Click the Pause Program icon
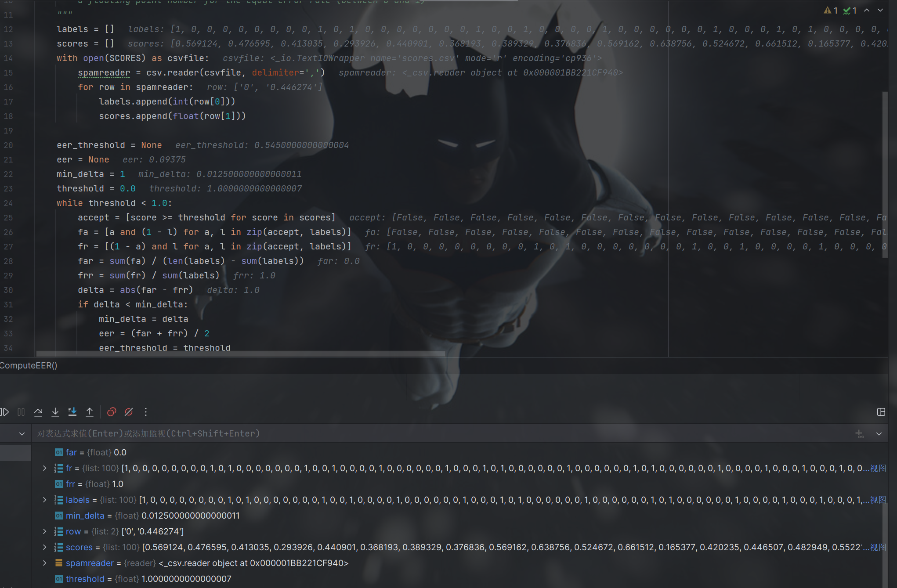Image resolution: width=897 pixels, height=588 pixels. click(21, 412)
